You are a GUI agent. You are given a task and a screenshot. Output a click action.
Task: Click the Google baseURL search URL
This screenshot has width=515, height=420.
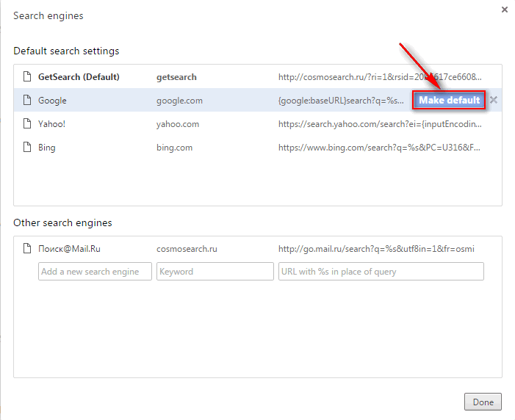click(341, 101)
